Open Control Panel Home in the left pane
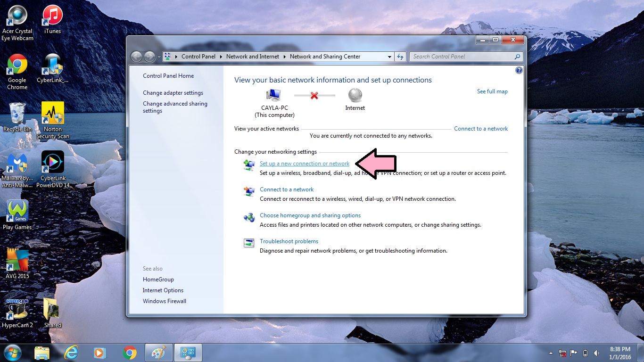 tap(168, 76)
